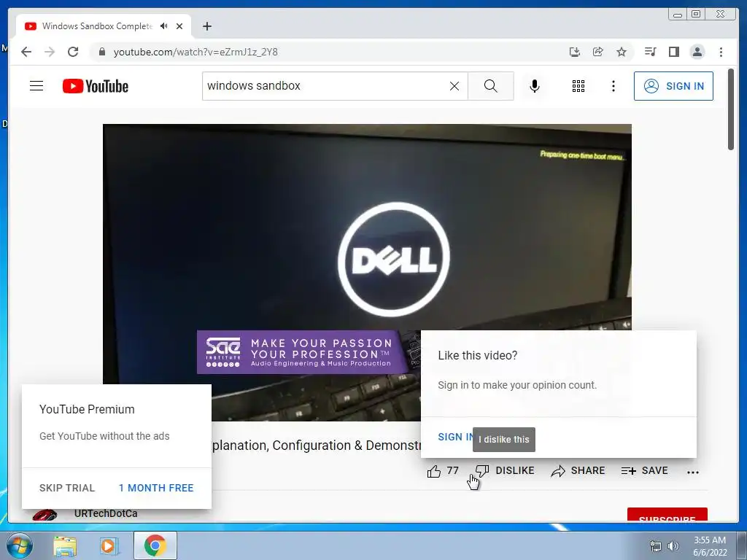
Task: Open a new browser tab
Action: click(x=206, y=26)
